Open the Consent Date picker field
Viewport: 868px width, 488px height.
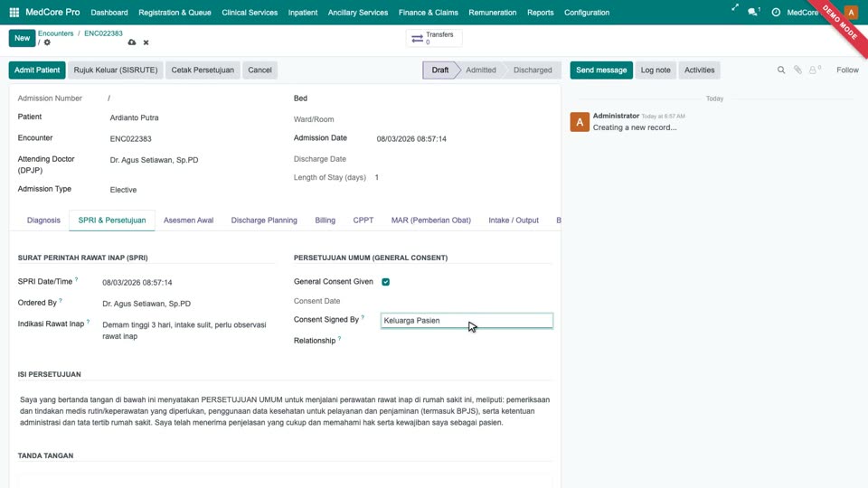tap(467, 301)
